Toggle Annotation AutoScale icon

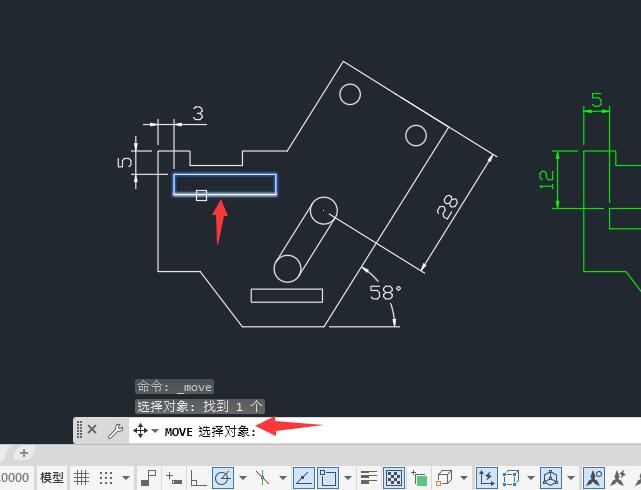coord(618,477)
